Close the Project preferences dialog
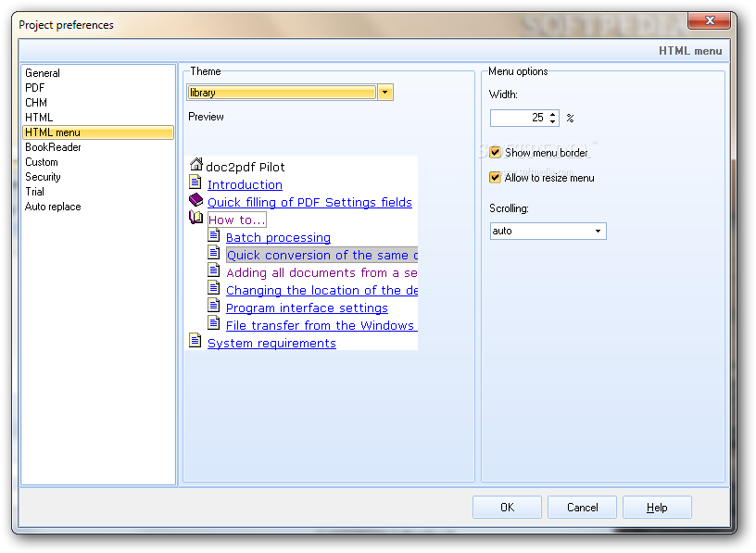Viewport: 756px width, 553px height. (710, 20)
